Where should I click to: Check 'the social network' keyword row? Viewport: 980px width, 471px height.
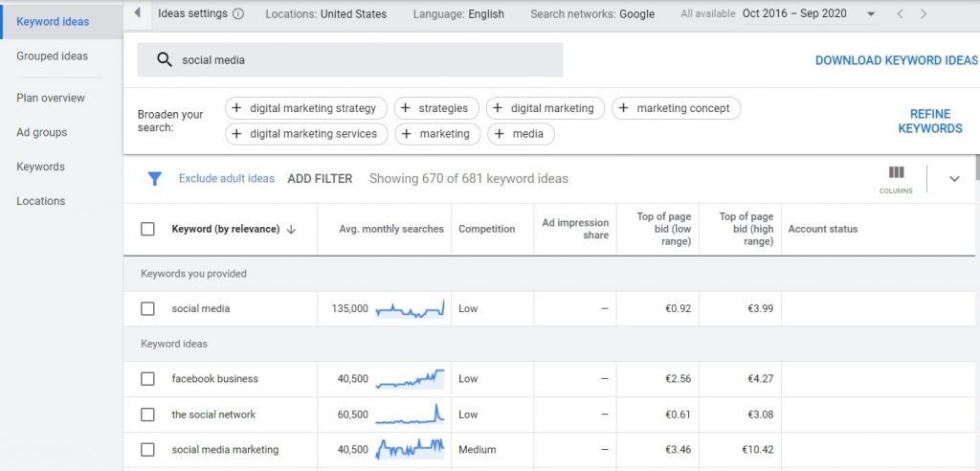(x=147, y=415)
